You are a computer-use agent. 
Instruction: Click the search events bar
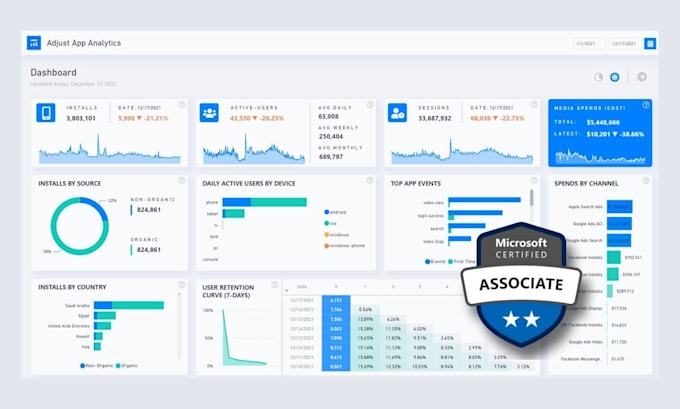point(467,226)
